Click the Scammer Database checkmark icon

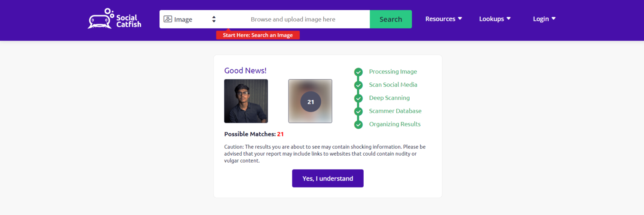(358, 111)
